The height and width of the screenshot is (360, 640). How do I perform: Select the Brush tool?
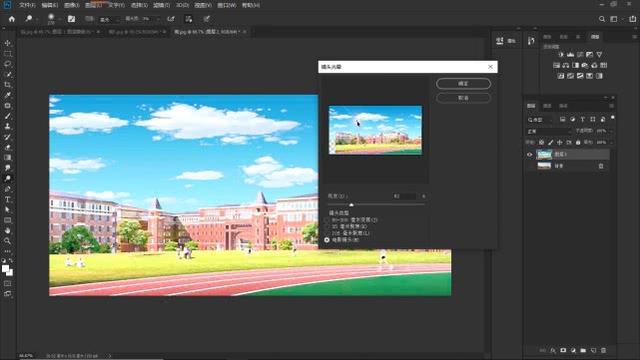[x=7, y=116]
